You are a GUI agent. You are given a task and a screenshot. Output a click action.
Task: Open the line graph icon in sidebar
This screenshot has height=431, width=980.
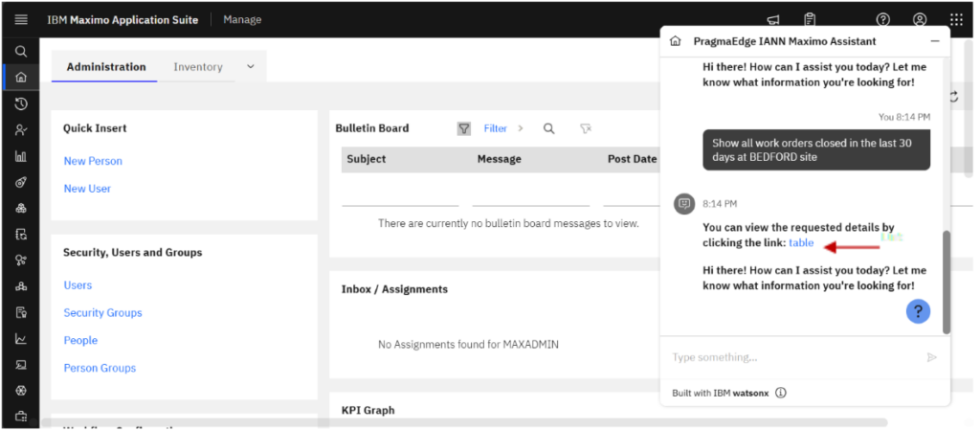pos(21,339)
